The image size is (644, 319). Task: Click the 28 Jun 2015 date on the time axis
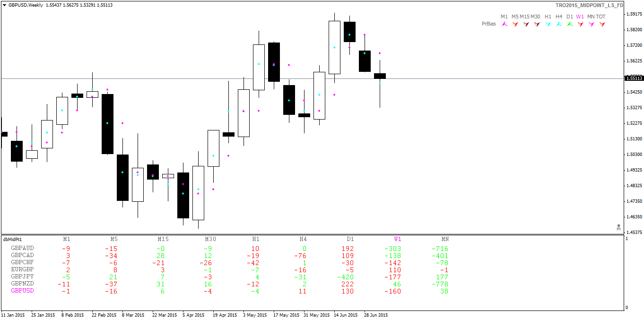[376, 315]
